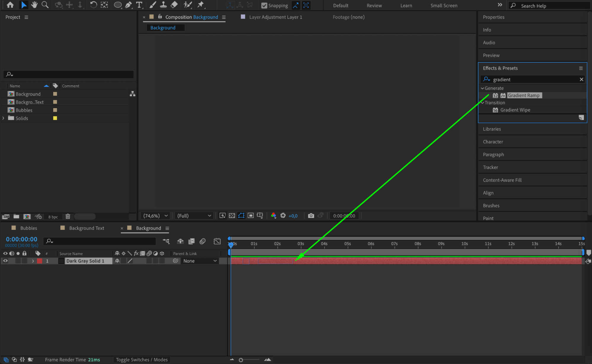
Task: Hide the Dark Gray Solid 1 layer
Action: click(x=5, y=261)
